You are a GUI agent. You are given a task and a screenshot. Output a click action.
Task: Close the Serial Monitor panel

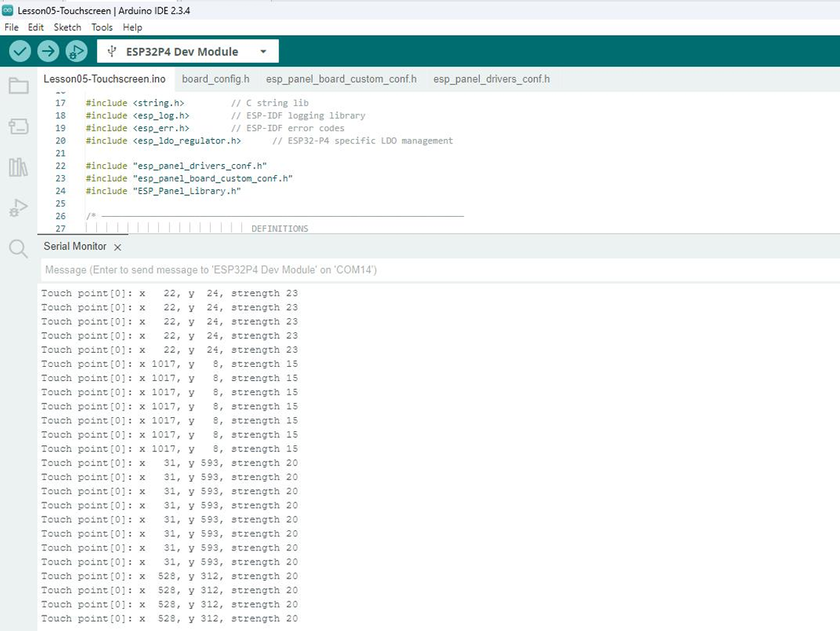(118, 247)
